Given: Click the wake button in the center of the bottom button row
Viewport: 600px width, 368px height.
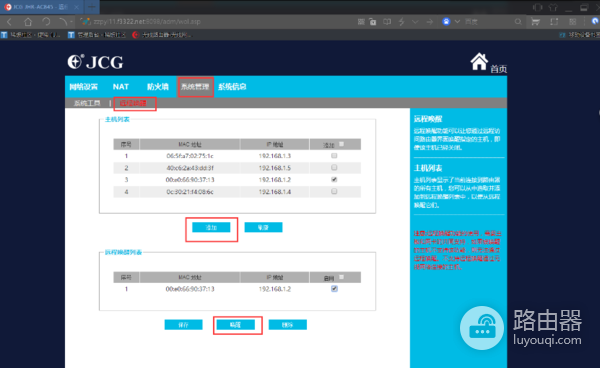Looking at the screenshot, I should pyautogui.click(x=235, y=325).
